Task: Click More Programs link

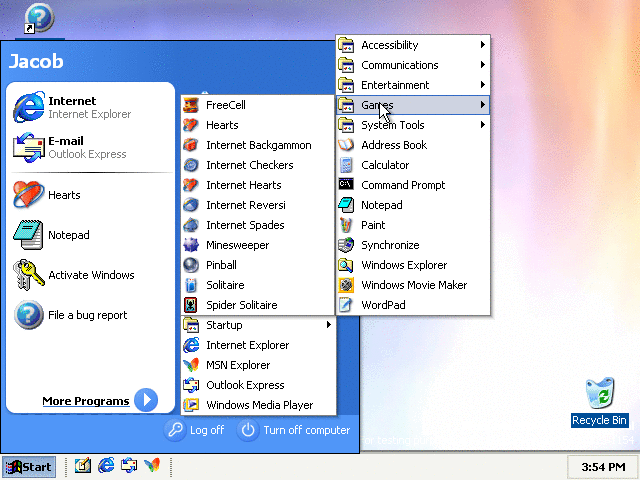Action: 86,401
